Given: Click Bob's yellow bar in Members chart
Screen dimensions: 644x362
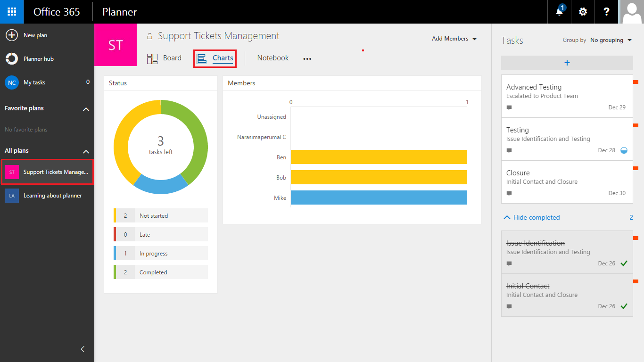Looking at the screenshot, I should coord(379,177).
